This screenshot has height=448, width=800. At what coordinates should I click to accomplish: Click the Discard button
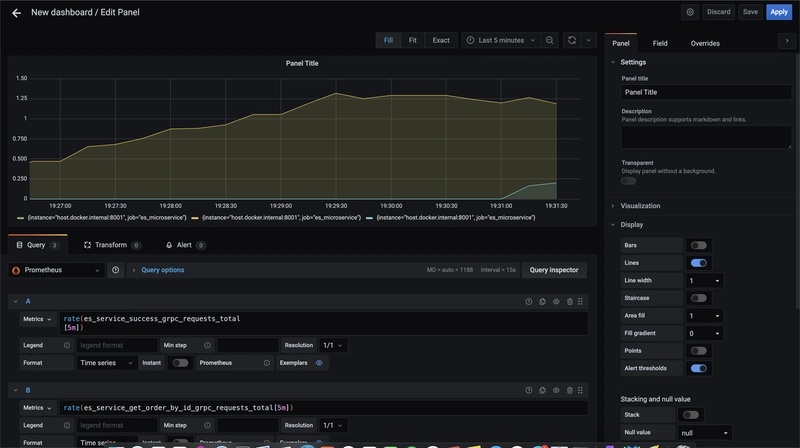coord(718,12)
